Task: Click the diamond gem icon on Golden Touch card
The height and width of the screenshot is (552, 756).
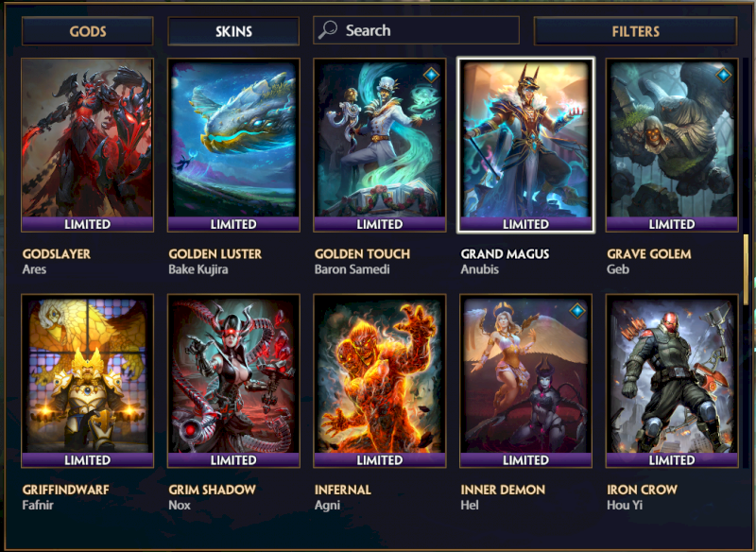Action: [x=431, y=75]
